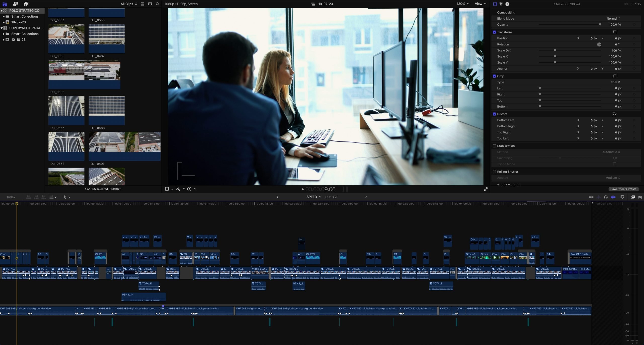Screen dimensions: 644x345
Task: Open timeline clip appearance filmstrip icon
Action: pyautogui.click(x=622, y=197)
